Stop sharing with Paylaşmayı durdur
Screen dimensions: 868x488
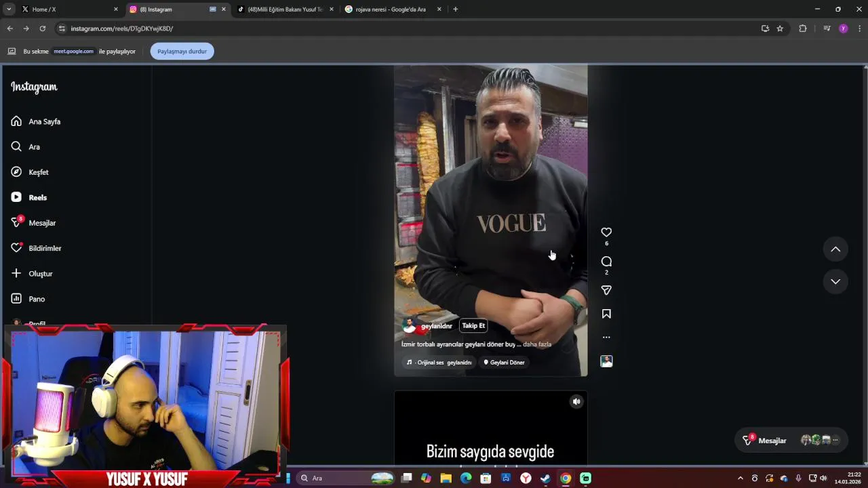pyautogui.click(x=182, y=52)
